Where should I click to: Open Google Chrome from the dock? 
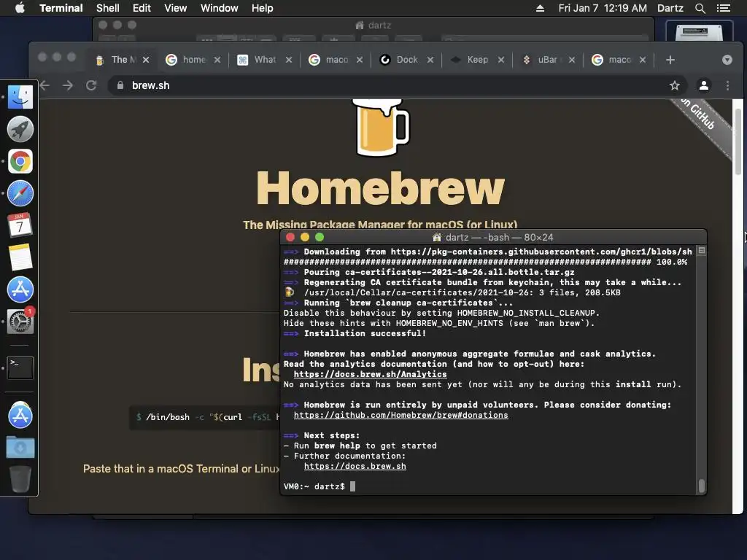20,161
